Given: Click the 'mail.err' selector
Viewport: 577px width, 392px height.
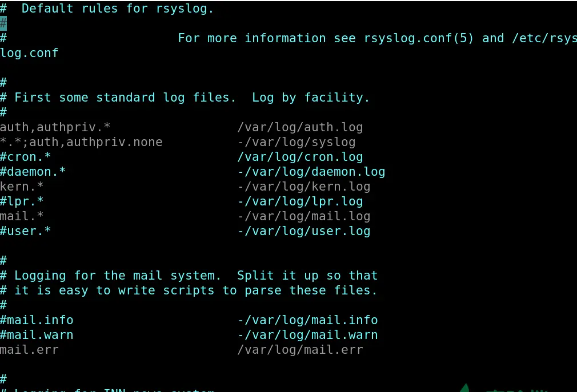Looking at the screenshot, I should coord(29,349).
